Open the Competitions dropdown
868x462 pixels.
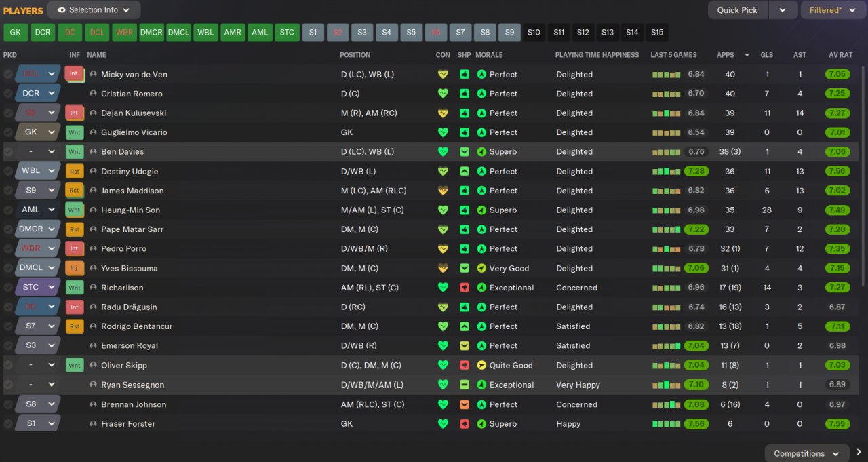tap(807, 453)
